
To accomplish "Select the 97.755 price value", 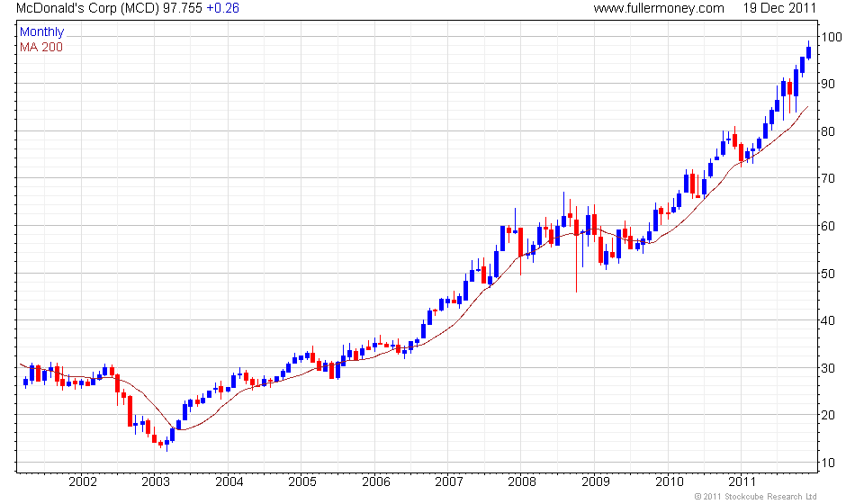I will click(183, 8).
